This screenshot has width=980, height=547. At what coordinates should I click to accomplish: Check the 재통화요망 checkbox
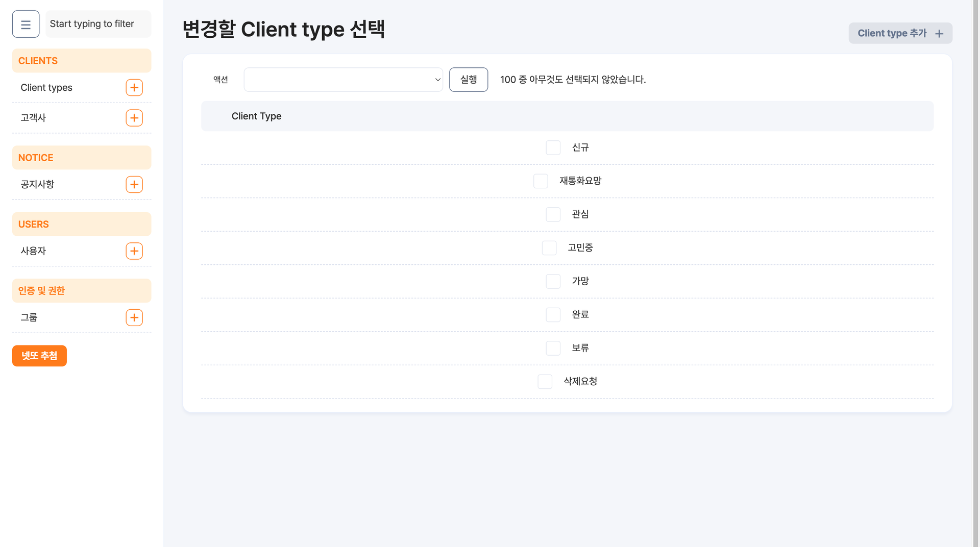[541, 181]
